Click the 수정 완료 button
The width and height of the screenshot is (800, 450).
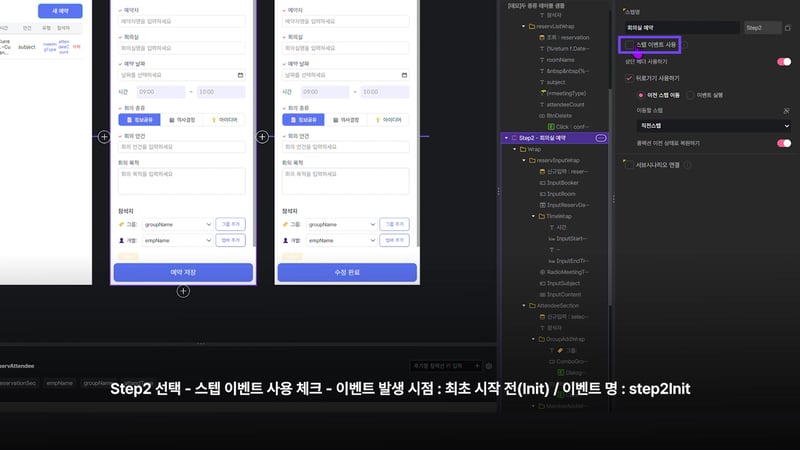(x=346, y=272)
